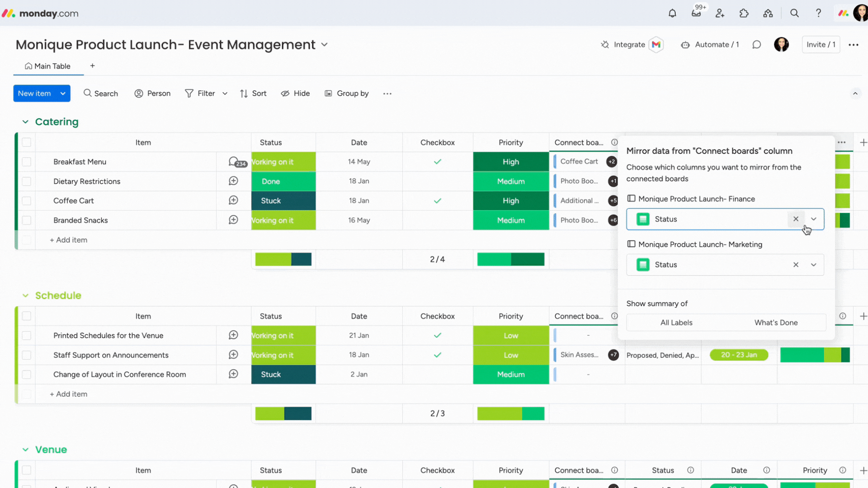Open the Sort menu
Screen dimensions: 868x488
pyautogui.click(x=253, y=94)
